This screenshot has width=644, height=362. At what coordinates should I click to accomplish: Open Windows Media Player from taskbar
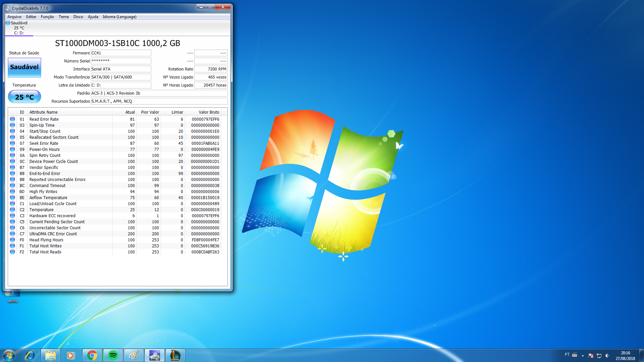click(71, 355)
